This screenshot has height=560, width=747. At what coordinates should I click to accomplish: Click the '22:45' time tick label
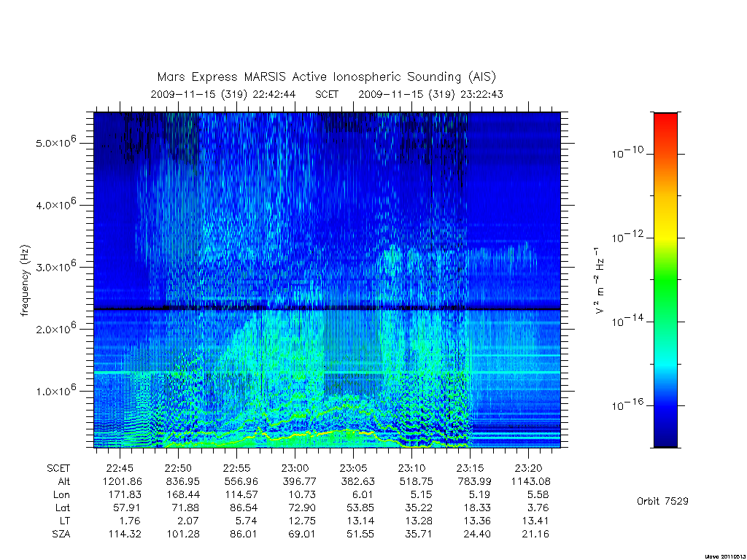tap(120, 468)
